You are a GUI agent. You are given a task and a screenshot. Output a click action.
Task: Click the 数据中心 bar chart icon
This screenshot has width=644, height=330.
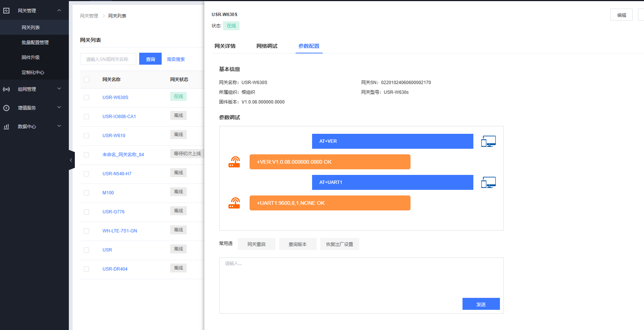pyautogui.click(x=6, y=127)
